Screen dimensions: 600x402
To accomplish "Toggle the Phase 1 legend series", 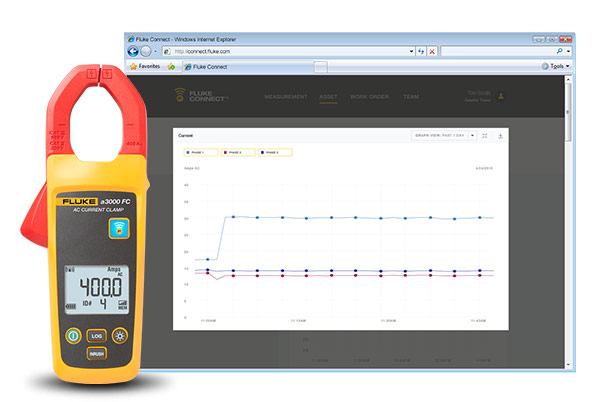I will [x=201, y=152].
